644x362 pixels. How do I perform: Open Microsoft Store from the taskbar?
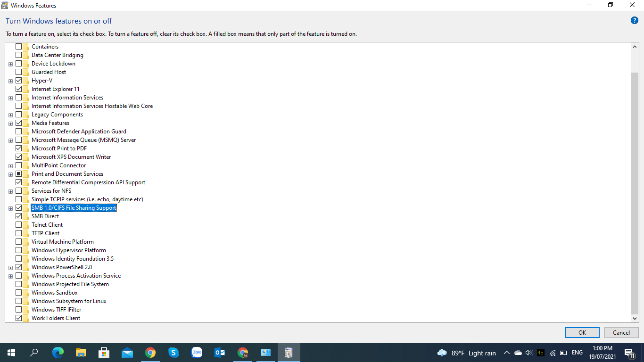click(x=104, y=353)
